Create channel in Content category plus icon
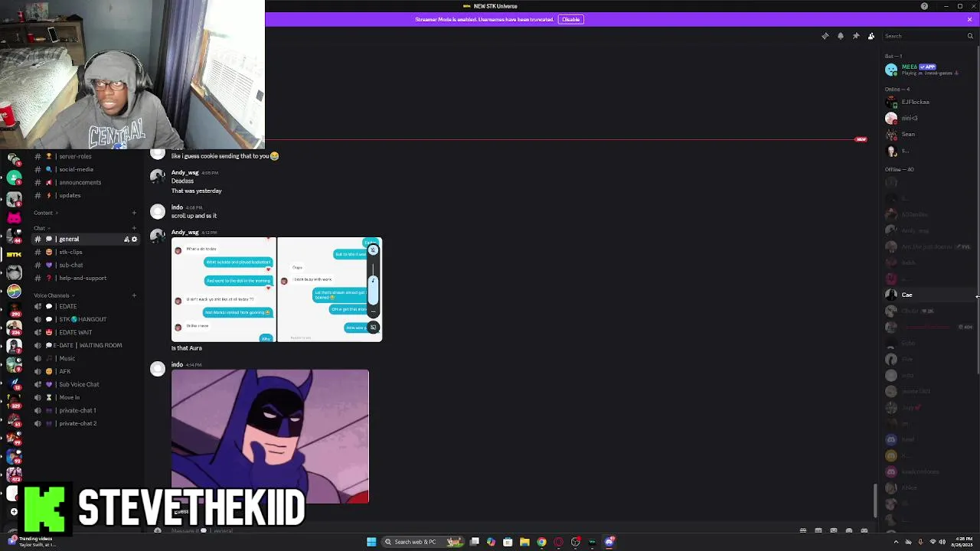 click(x=134, y=213)
